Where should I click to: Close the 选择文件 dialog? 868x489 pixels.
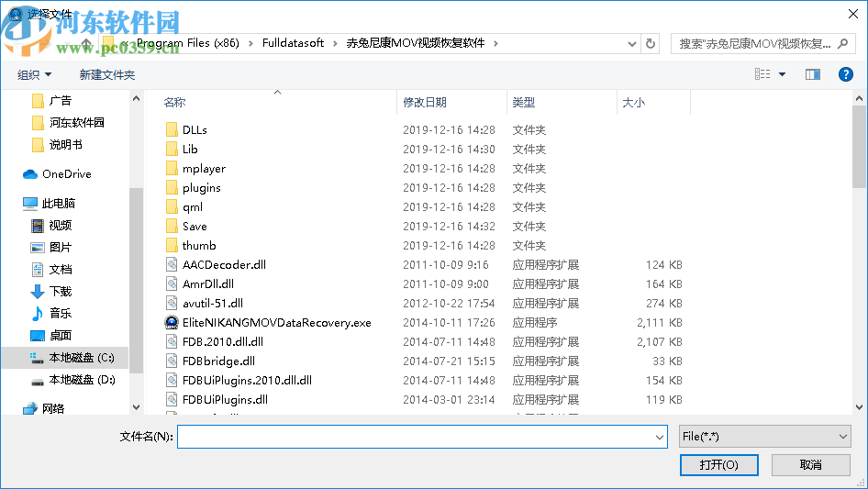click(x=853, y=14)
